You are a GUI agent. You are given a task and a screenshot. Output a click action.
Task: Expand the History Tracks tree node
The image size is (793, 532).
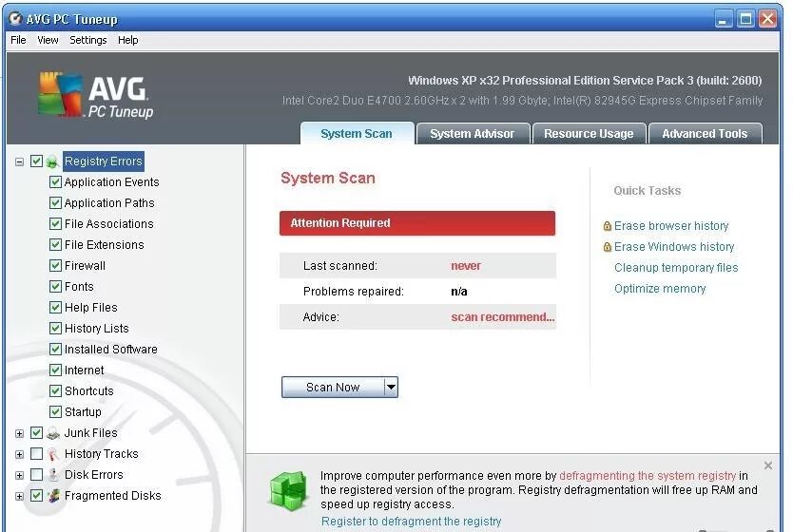(19, 455)
